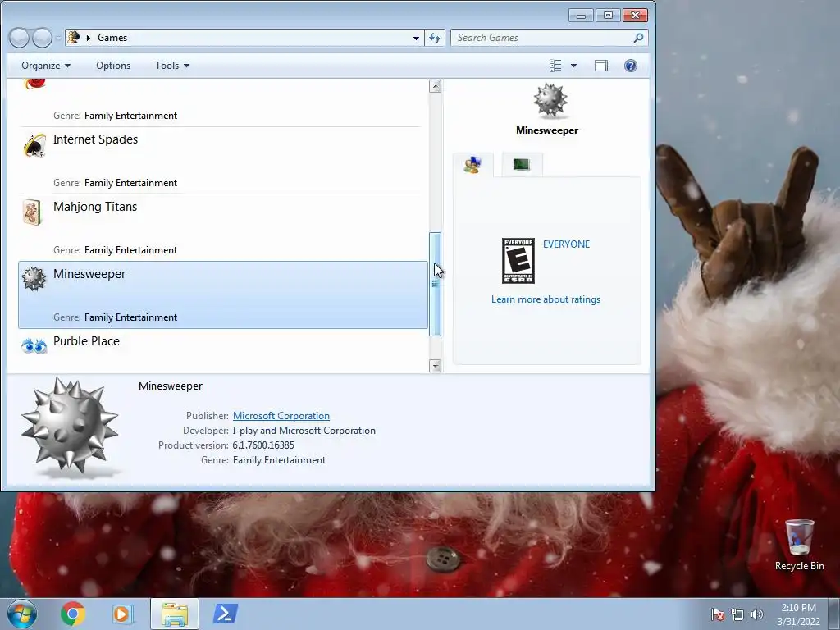This screenshot has height=630, width=840.
Task: Select the Minesweeper mine icon in the list
Action: tap(34, 279)
